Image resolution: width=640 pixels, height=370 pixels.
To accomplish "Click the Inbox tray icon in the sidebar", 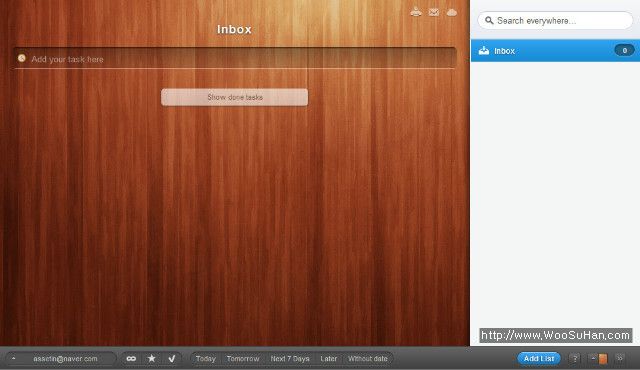I will 484,51.
